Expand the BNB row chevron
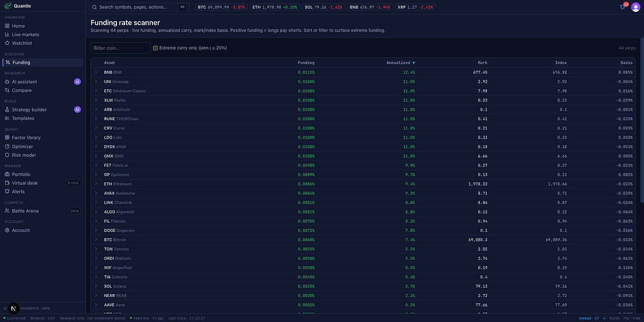This screenshot has height=322, width=644. [96, 72]
